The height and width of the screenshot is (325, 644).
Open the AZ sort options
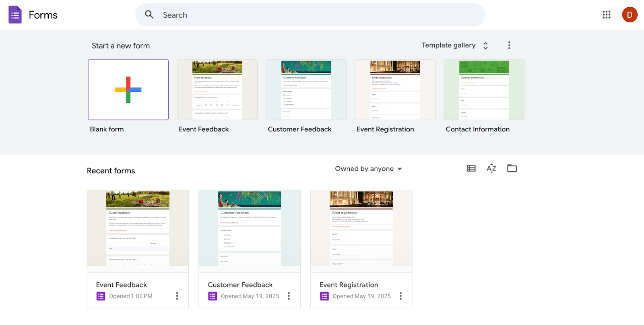[x=491, y=168]
